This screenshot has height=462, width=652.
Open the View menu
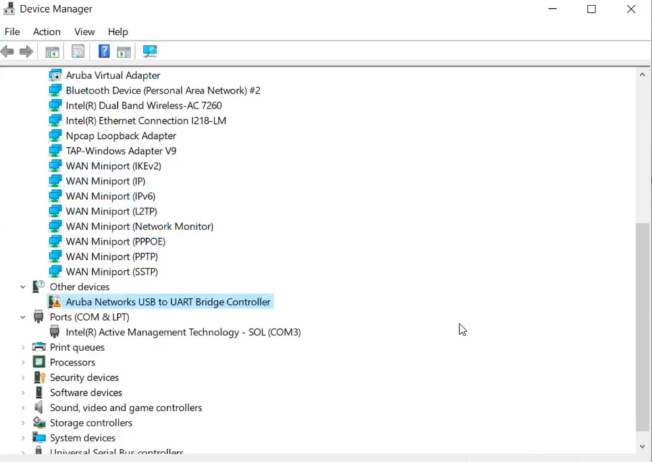84,32
